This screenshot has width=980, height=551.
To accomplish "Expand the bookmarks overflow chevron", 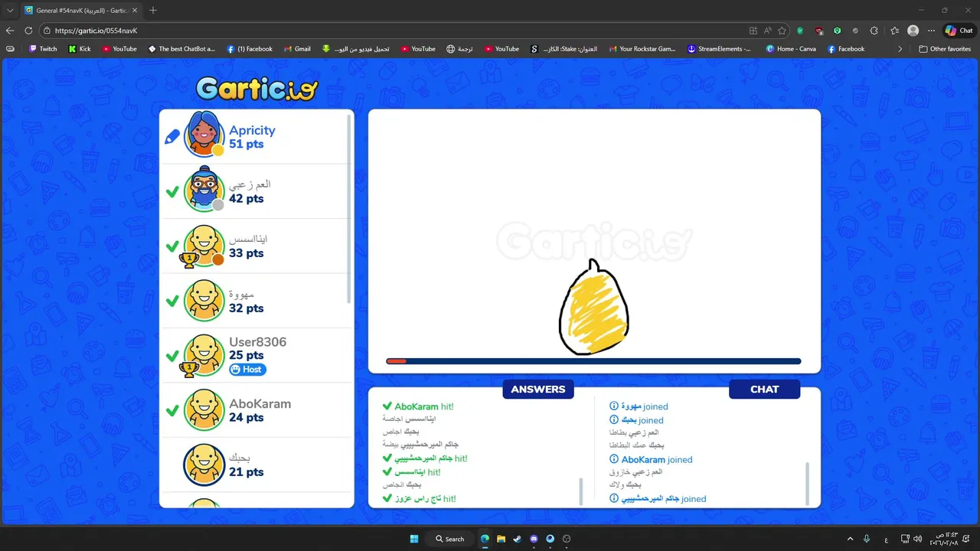I will tap(900, 49).
